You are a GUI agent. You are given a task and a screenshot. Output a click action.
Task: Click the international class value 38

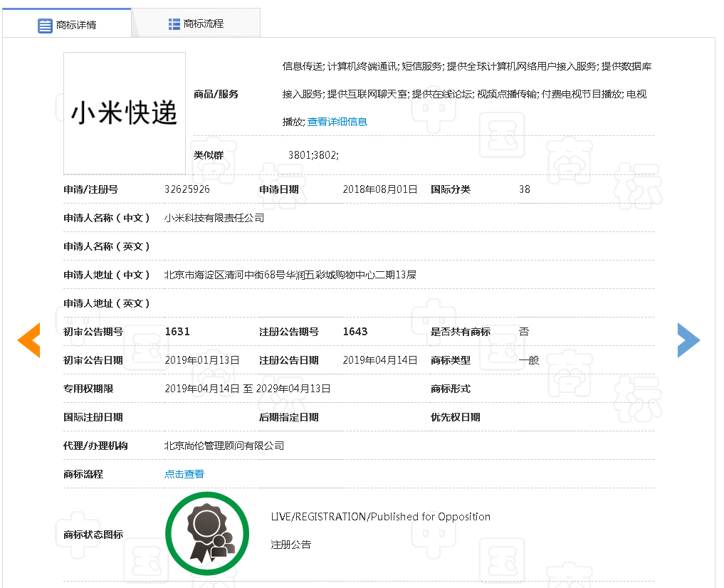coord(525,189)
